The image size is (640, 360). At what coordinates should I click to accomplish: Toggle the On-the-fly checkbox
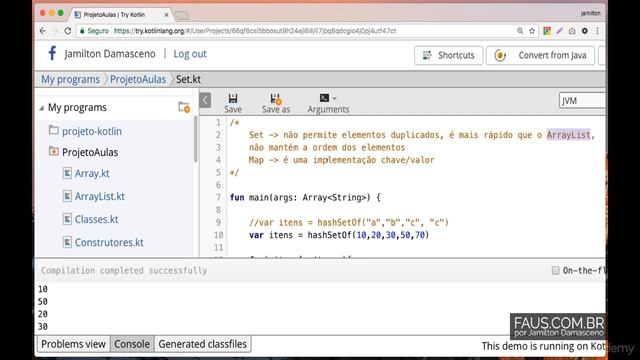coord(556,270)
